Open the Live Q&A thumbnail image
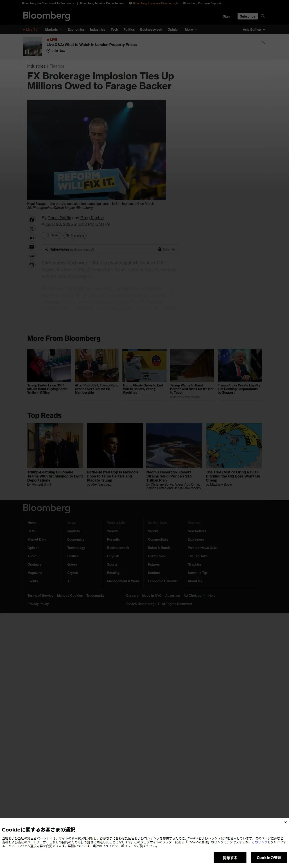289x868 pixels. pos(32,46)
